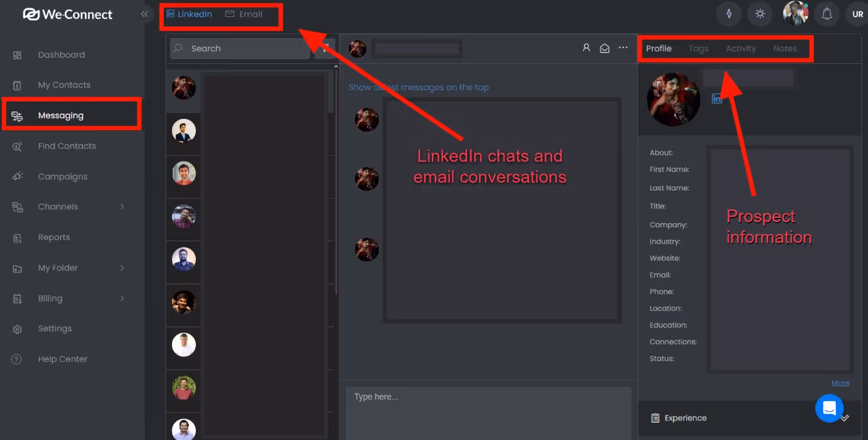
Task: Open the Reports section icon
Action: click(17, 237)
